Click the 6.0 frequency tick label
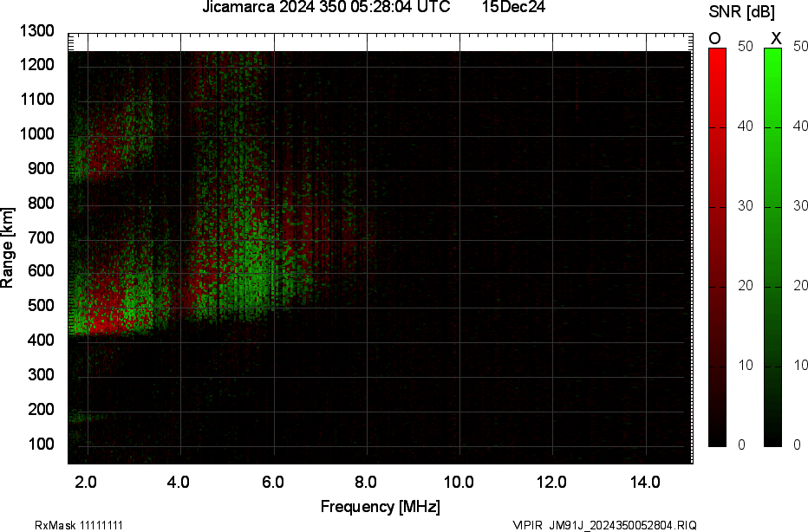Viewport: 808px width, 532px height. 272,483
